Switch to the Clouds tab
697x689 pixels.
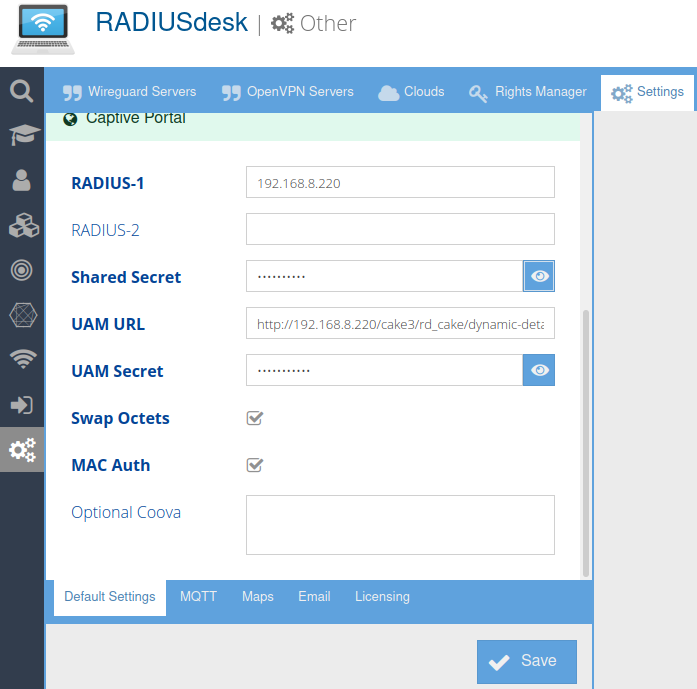[411, 92]
